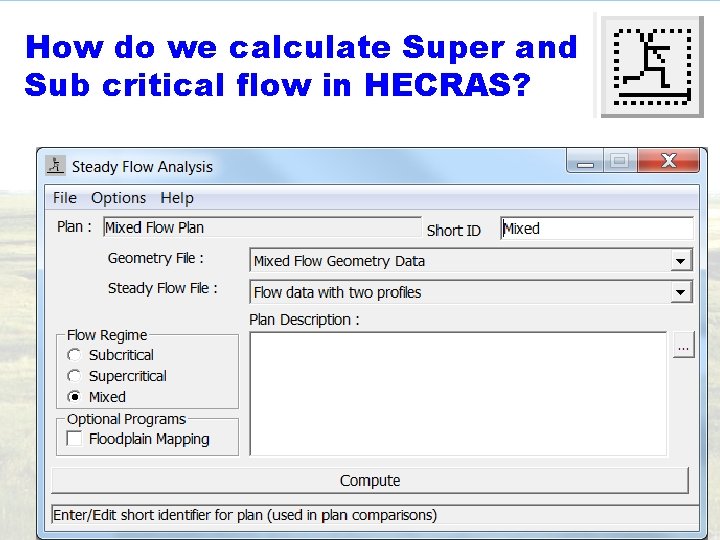This screenshot has height=540, width=720.
Task: Expand the Steady Flow File dropdown
Action: tap(681, 292)
